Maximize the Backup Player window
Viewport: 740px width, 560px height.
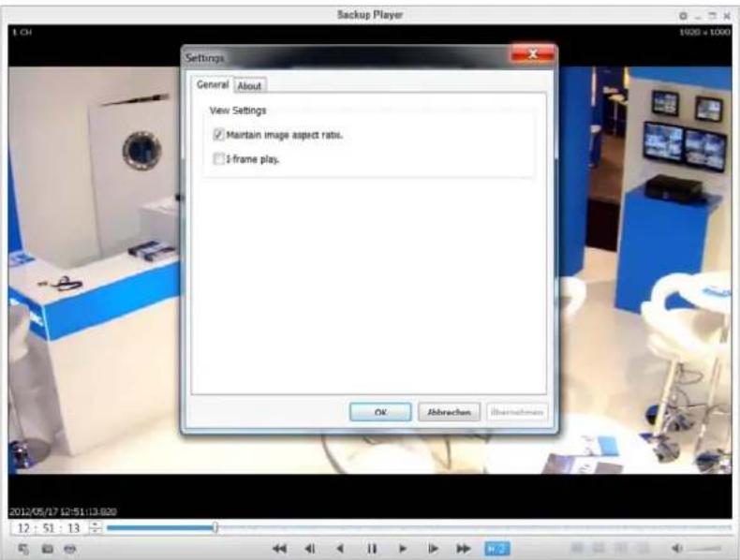click(x=713, y=16)
